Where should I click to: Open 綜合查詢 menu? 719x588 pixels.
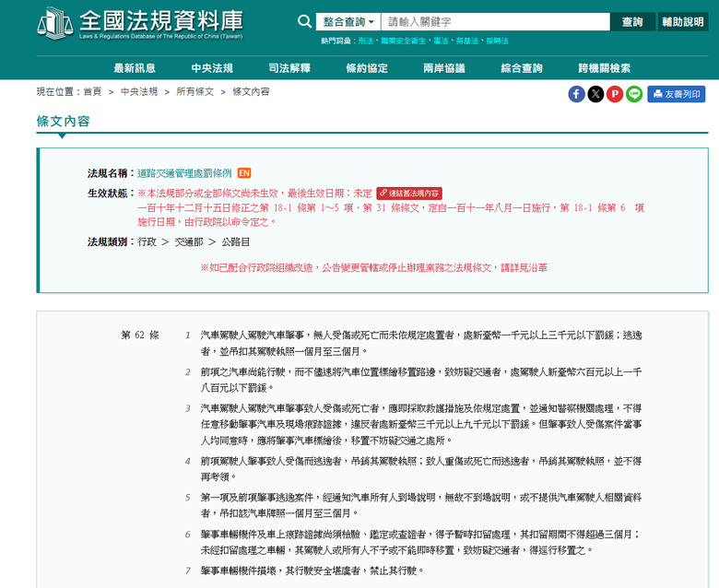point(522,68)
